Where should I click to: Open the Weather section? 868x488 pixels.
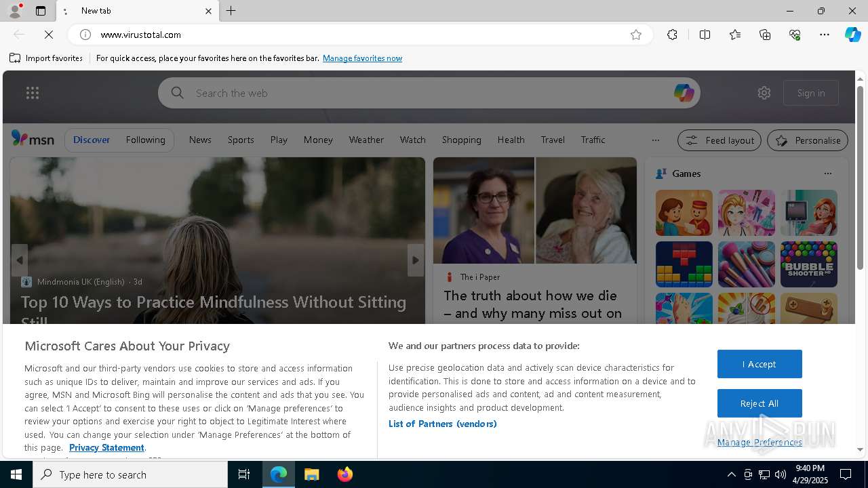[x=366, y=140]
